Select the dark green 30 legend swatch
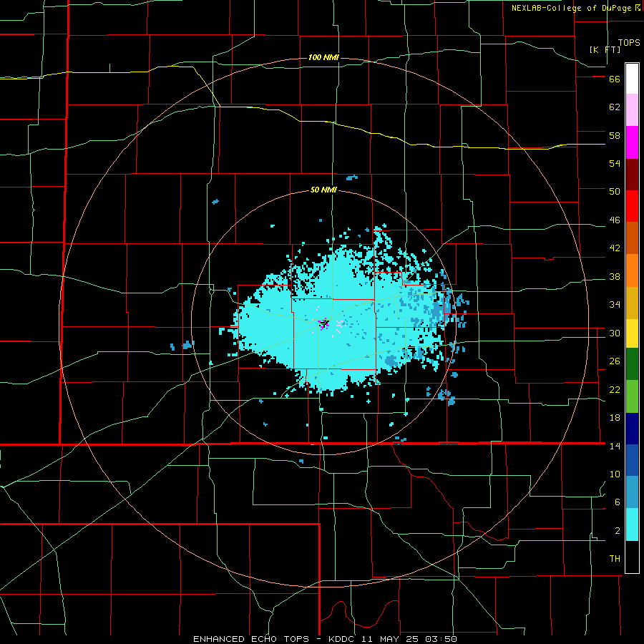Viewport: 644px width, 644px height. (x=632, y=364)
